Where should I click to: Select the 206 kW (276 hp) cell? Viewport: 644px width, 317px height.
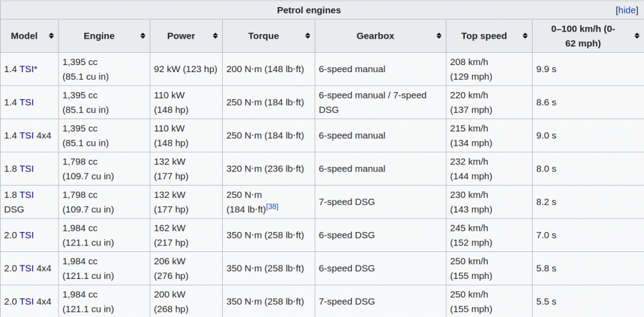(187, 269)
